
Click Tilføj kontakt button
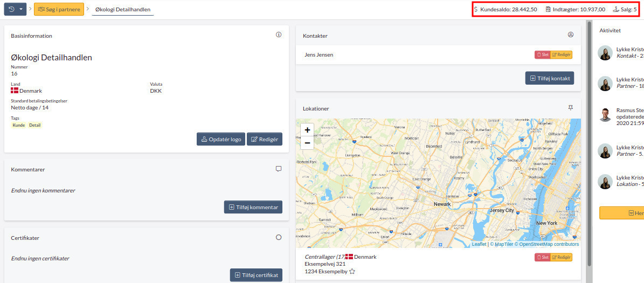550,78
